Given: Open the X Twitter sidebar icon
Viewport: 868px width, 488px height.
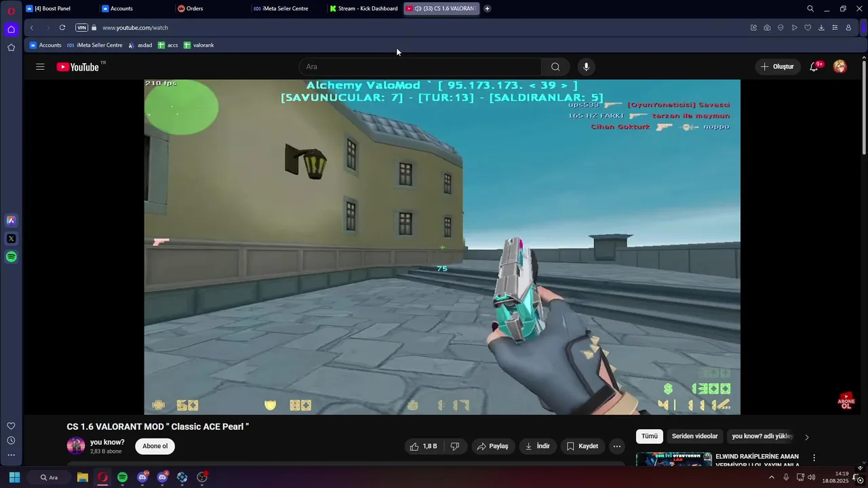Looking at the screenshot, I should pos(11,239).
